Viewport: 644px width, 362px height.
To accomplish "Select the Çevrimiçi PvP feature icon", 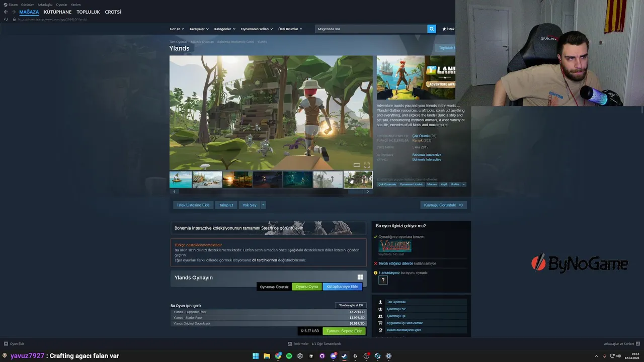I will (380, 309).
